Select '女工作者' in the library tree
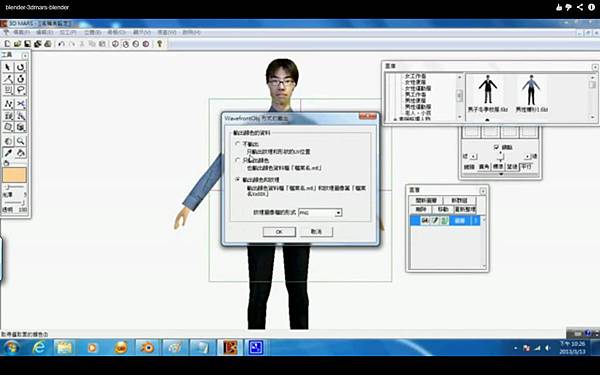 (415, 76)
